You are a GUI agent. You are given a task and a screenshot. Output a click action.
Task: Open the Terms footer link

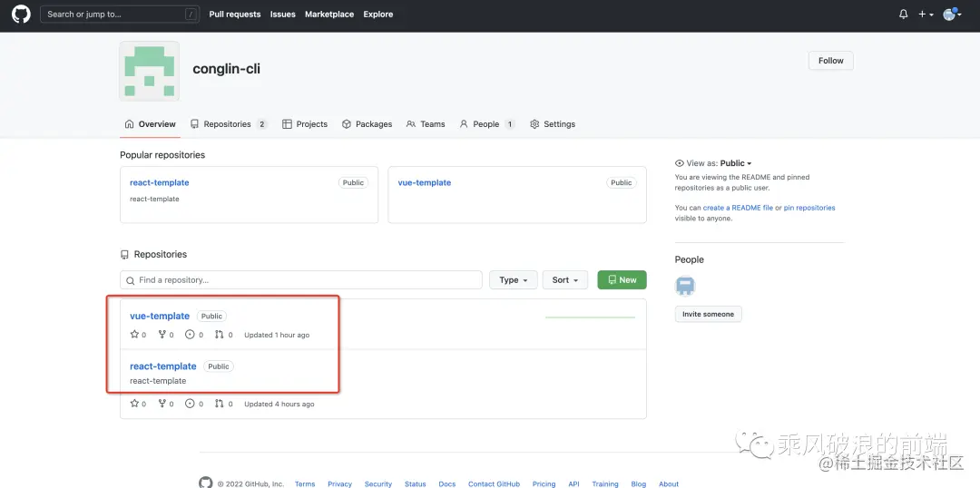coord(305,484)
